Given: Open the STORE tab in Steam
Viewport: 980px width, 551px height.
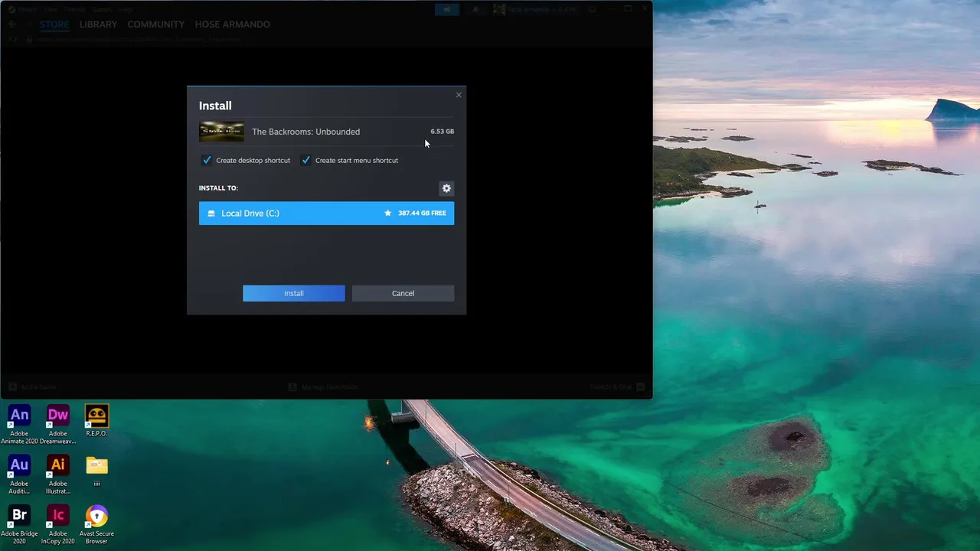Looking at the screenshot, I should (54, 24).
